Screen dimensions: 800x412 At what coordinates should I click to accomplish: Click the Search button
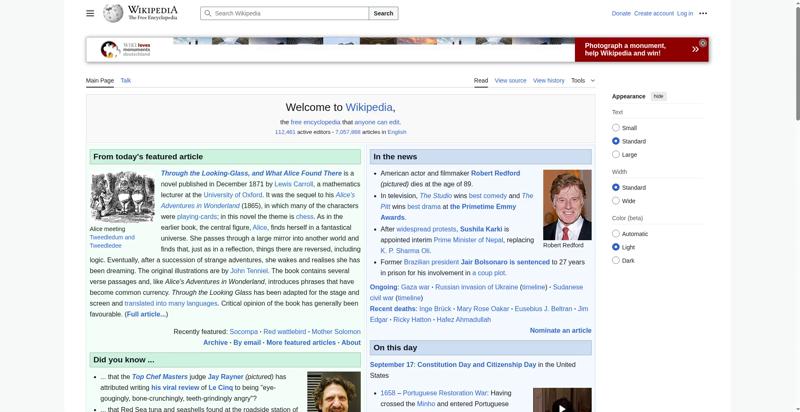(x=383, y=13)
